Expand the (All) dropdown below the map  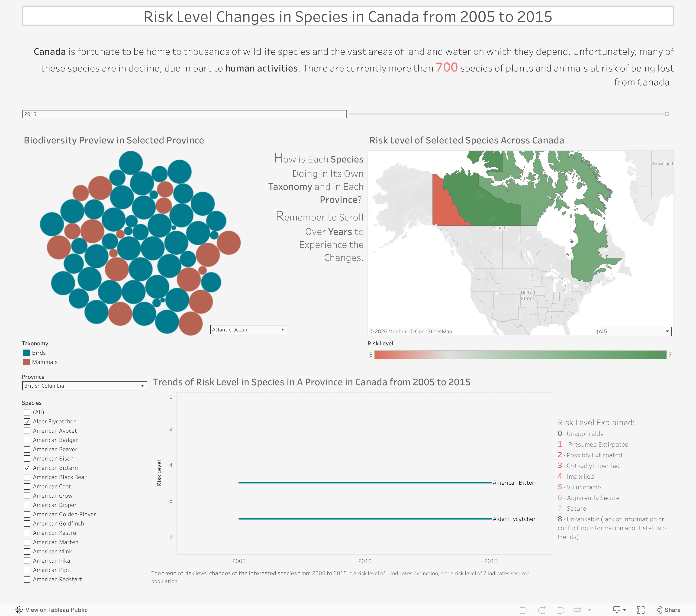[667, 331]
